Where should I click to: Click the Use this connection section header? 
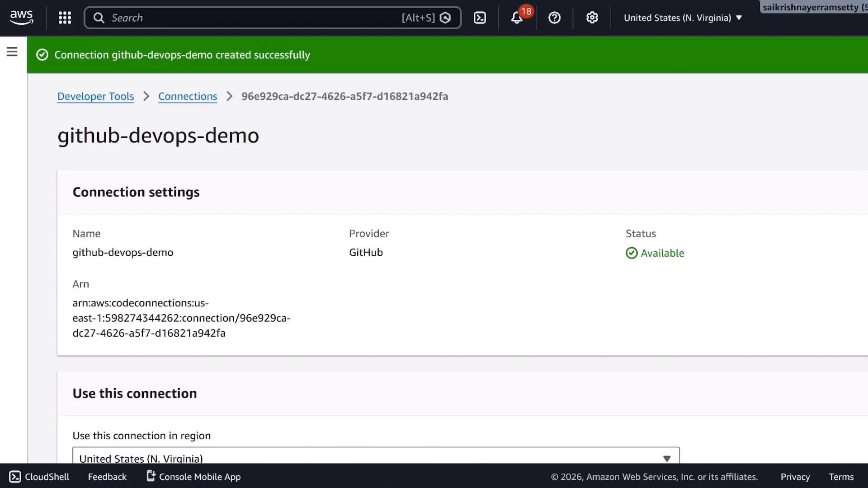(x=134, y=393)
